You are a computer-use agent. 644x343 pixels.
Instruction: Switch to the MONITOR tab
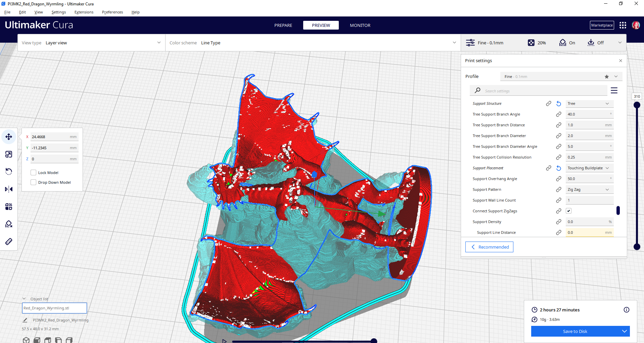coord(360,25)
